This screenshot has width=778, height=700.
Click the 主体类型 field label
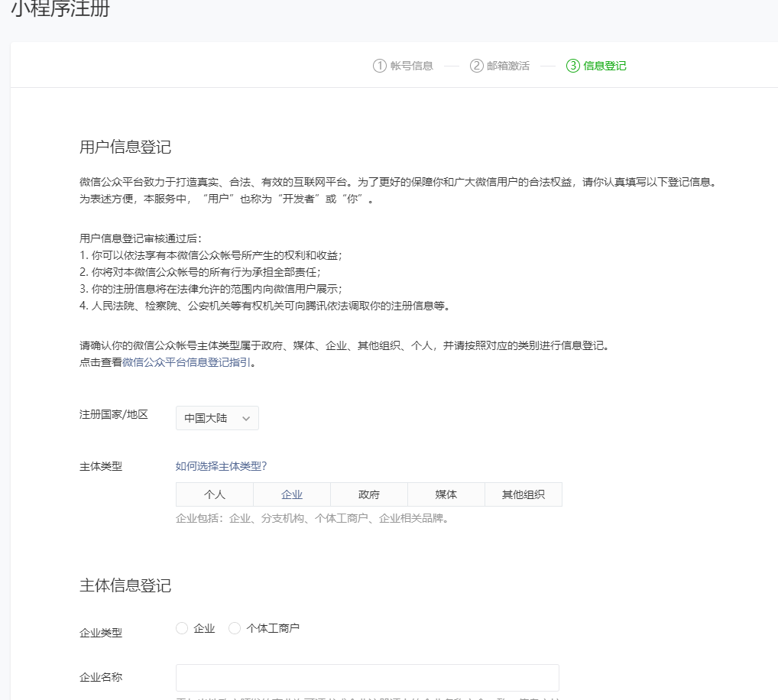(101, 466)
